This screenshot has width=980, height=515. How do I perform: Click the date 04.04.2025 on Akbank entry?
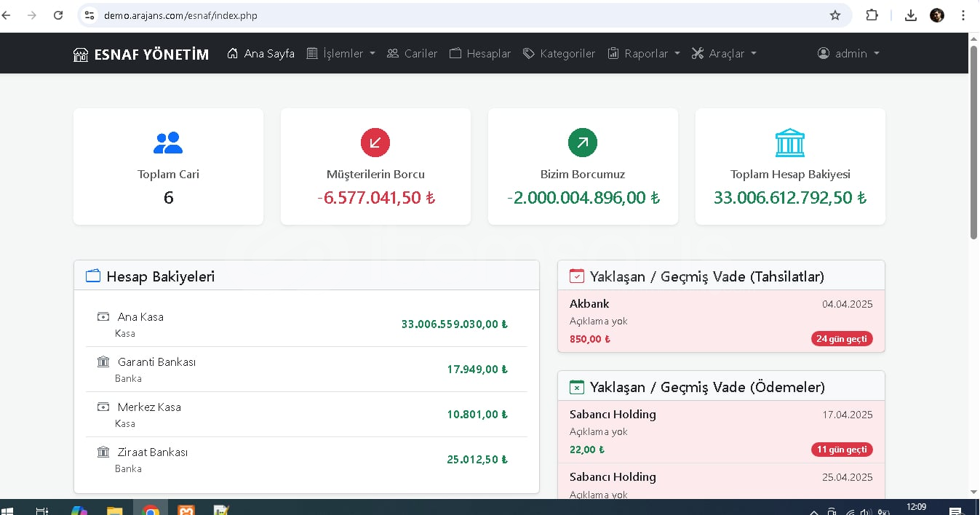coord(847,304)
